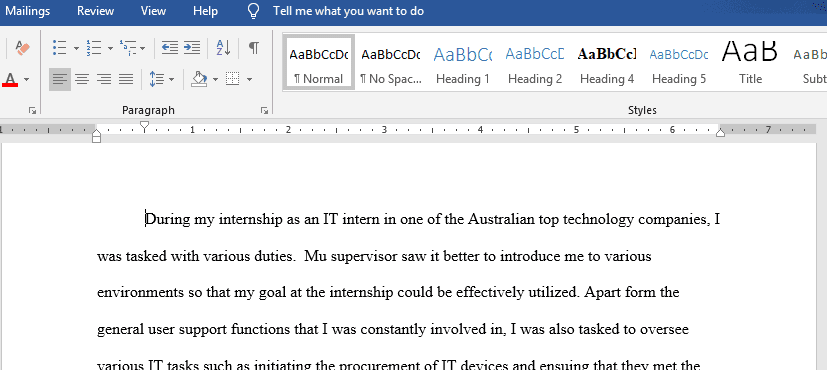Apply the Heading 5 style

679,62
